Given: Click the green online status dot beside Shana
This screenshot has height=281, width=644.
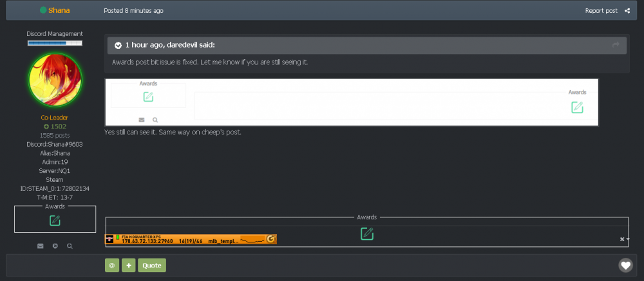Looking at the screenshot, I should pyautogui.click(x=43, y=10).
